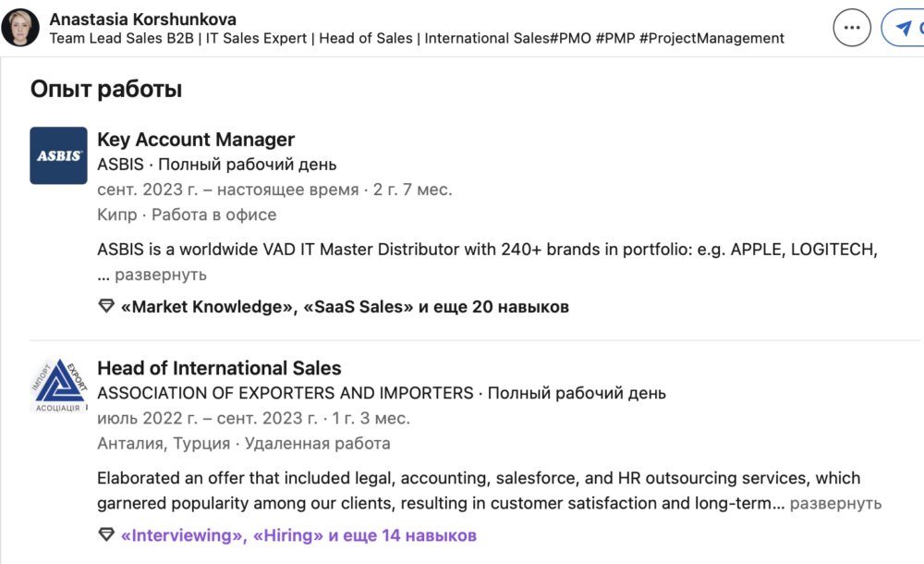Image resolution: width=924 pixels, height=564 pixels.
Task: Click the ASBIS company logo
Action: [x=58, y=155]
